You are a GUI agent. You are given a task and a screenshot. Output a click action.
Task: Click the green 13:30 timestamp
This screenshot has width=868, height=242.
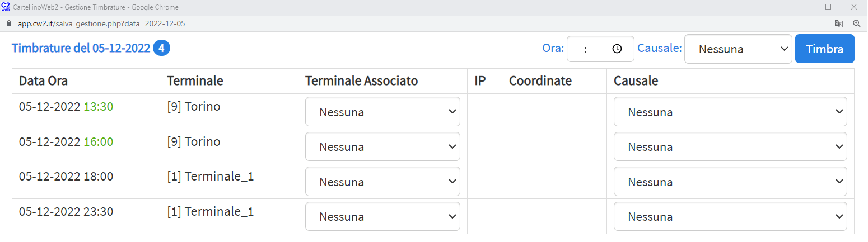pos(99,107)
